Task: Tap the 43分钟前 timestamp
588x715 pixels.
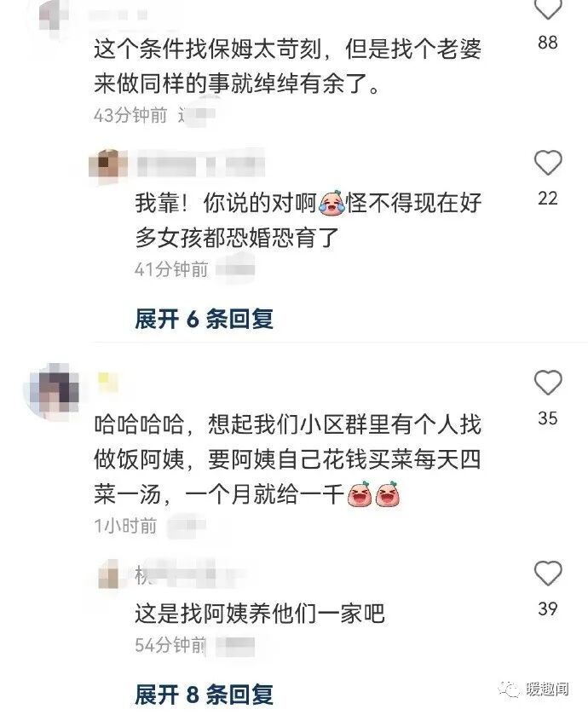Action: pyautogui.click(x=131, y=115)
